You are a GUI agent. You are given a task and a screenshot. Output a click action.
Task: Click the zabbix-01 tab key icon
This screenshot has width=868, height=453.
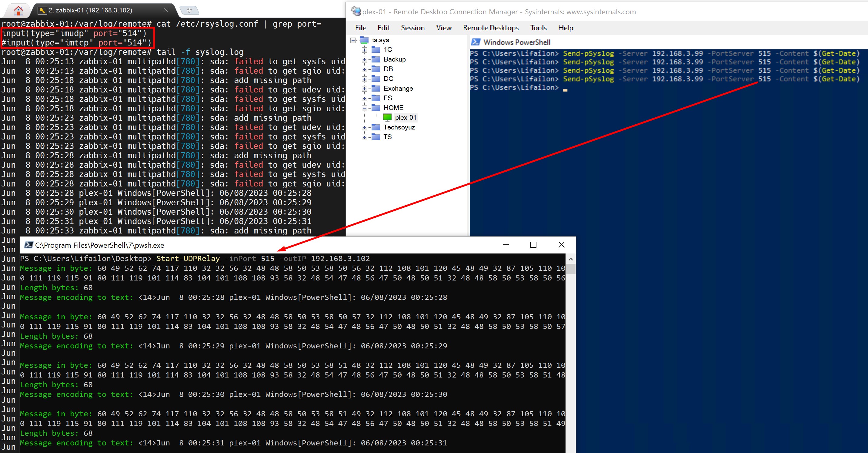(42, 10)
